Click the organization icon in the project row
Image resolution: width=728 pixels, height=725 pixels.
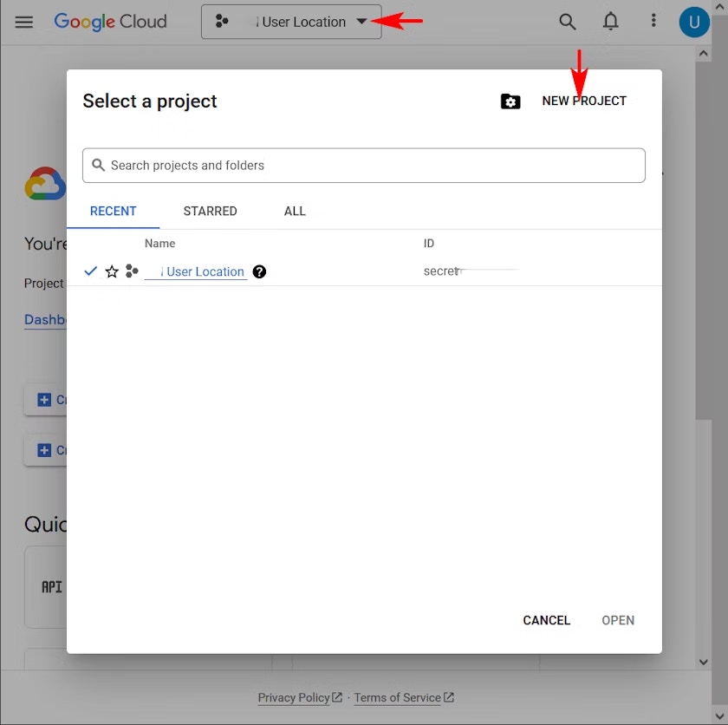[x=132, y=271]
